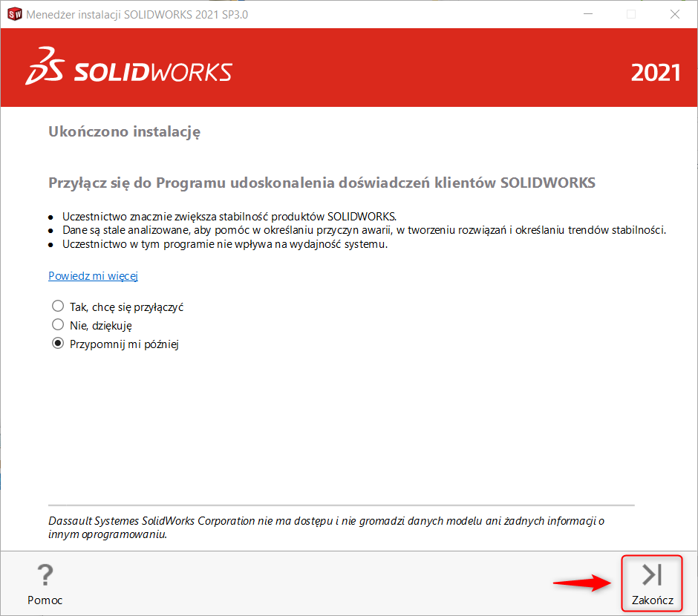Open help via the Pomoc question mark
698x616 pixels.
pos(45,583)
